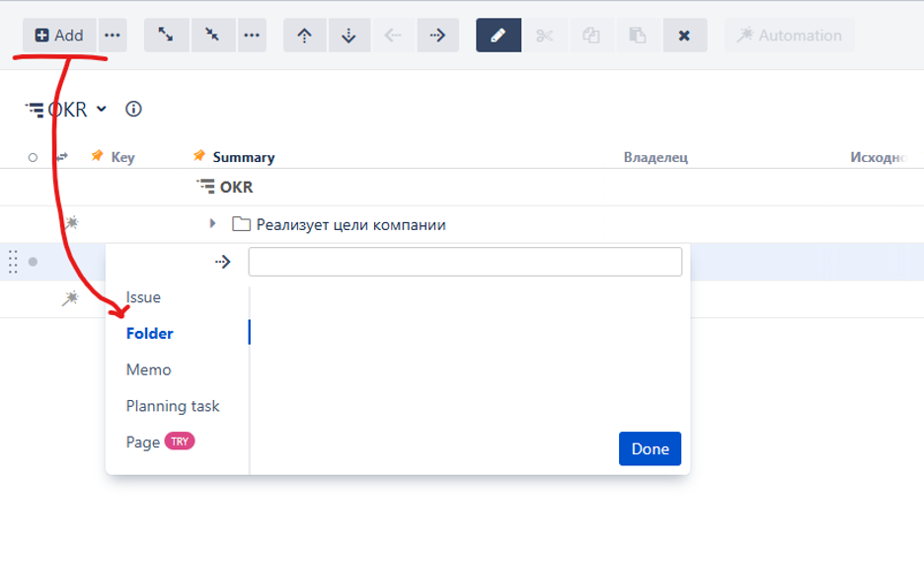Image resolution: width=924 pixels, height=563 pixels.
Task: Click the dot selector on new row
Action: 33,262
